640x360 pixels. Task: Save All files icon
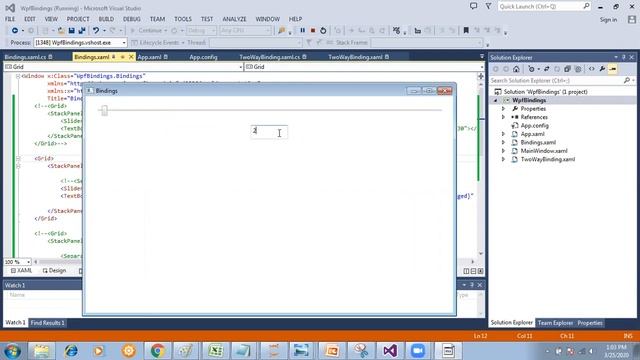pyautogui.click(x=82, y=31)
